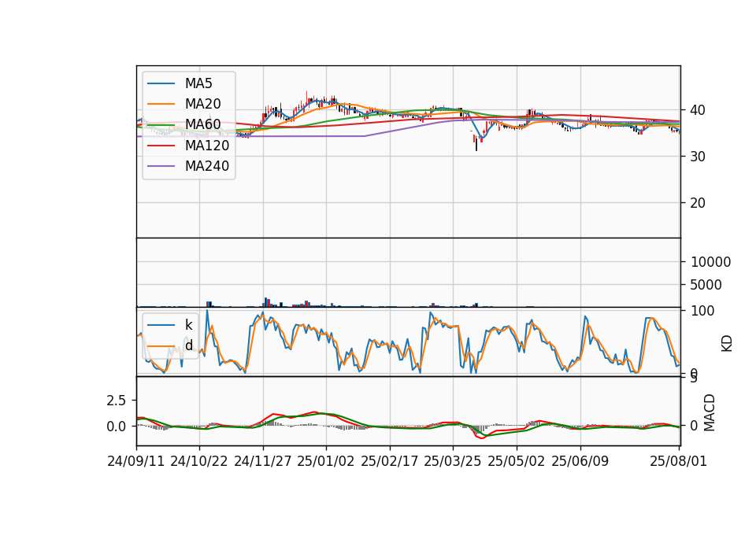Click the MA120 legend label

click(x=207, y=146)
